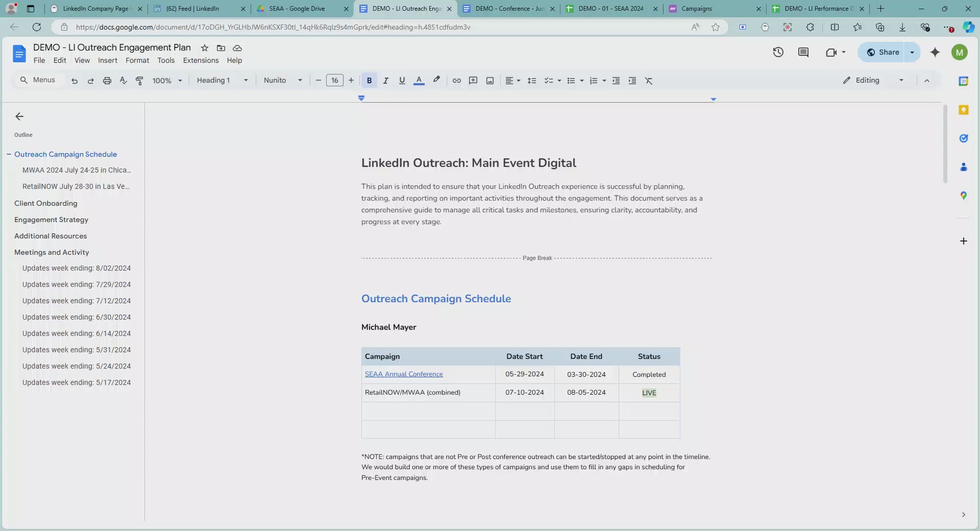Change text color with underlined A
This screenshot has height=531, width=980.
tap(419, 81)
